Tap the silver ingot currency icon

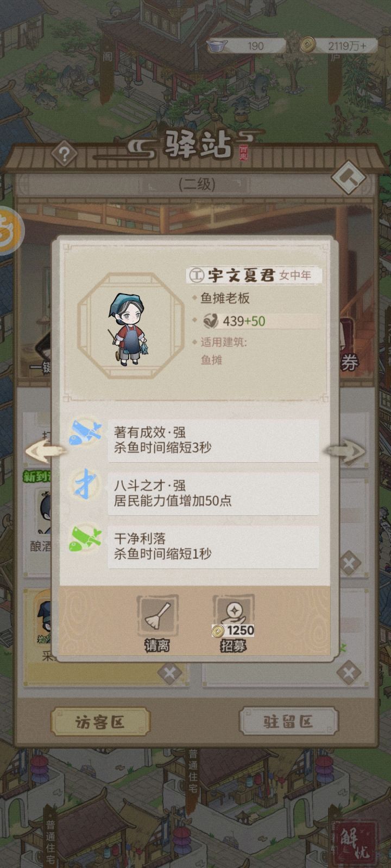pyautogui.click(x=217, y=46)
